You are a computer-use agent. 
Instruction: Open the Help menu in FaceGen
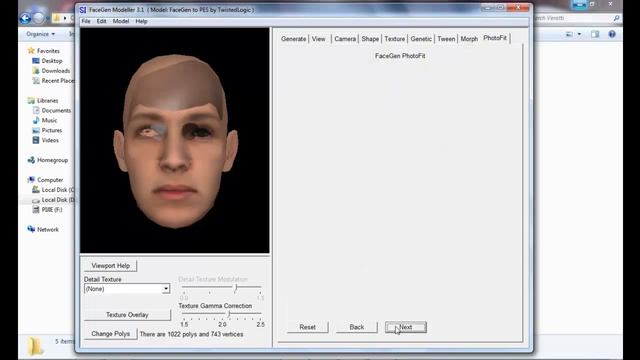(141, 21)
